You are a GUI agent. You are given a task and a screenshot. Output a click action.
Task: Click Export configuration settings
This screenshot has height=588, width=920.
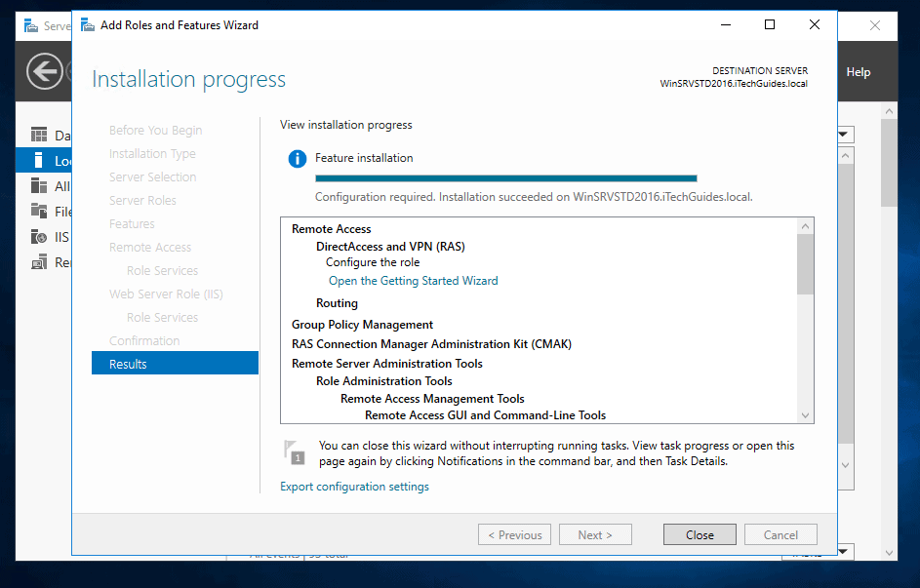tap(354, 487)
